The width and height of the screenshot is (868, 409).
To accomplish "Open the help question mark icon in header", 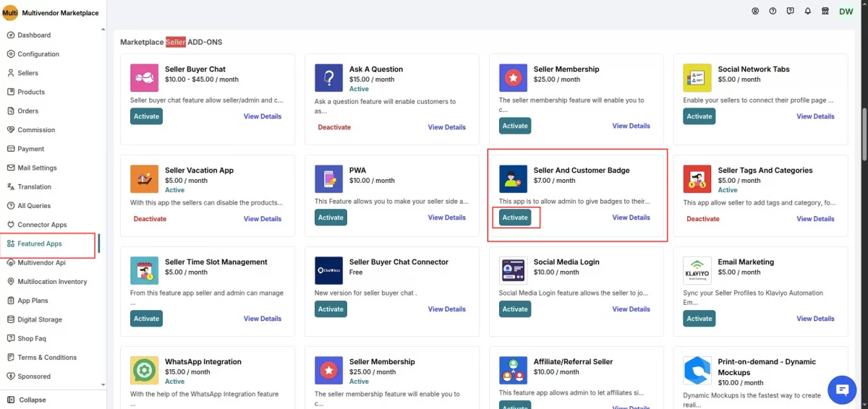I will pos(773,11).
